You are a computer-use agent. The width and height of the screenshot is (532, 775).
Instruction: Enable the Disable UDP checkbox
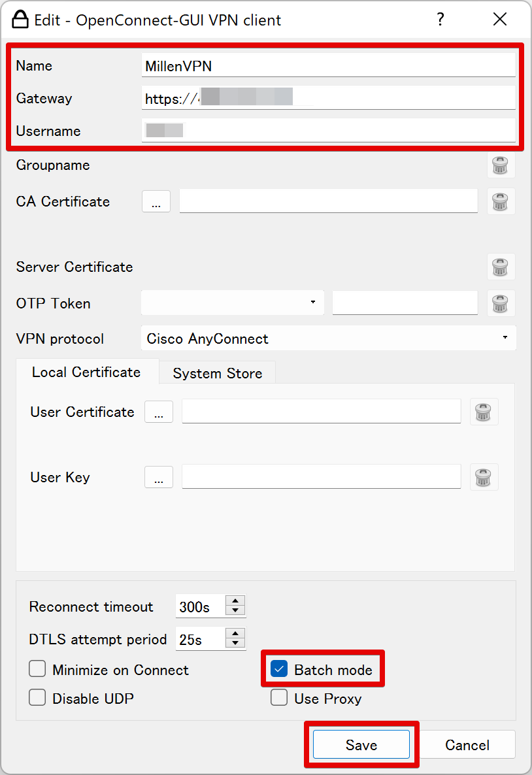pos(38,699)
